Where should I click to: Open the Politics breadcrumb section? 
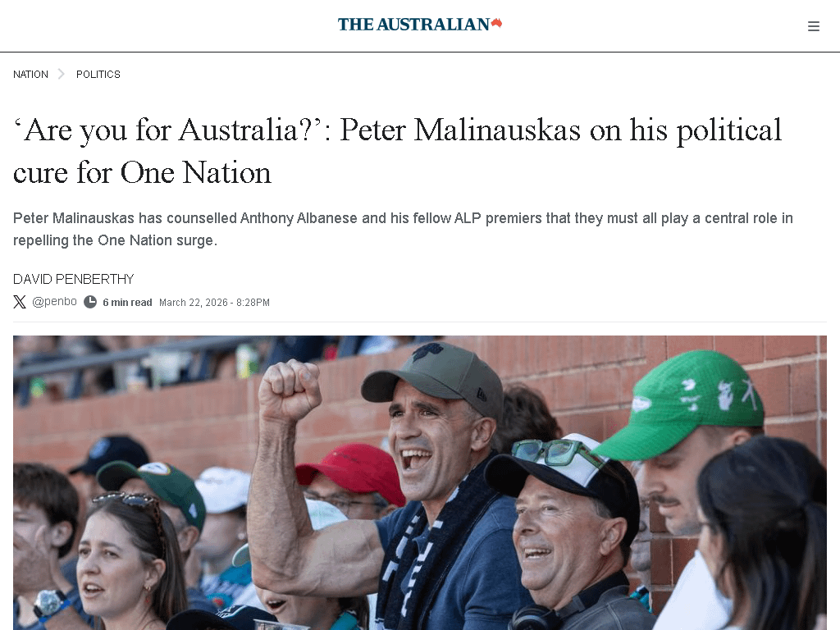coord(98,74)
